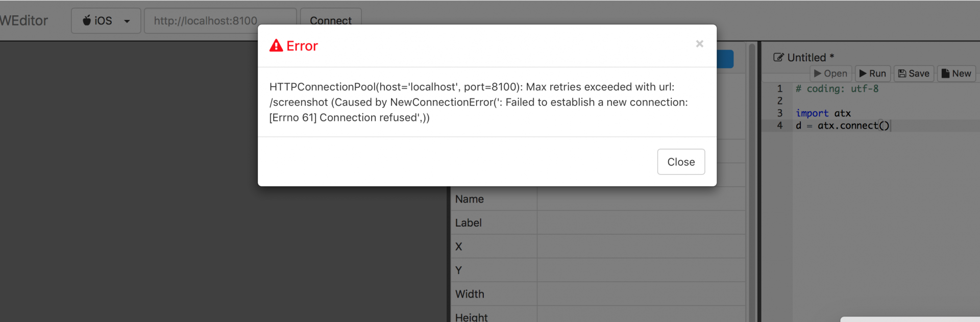Image resolution: width=980 pixels, height=322 pixels.
Task: Create a New script file
Action: [x=957, y=73]
